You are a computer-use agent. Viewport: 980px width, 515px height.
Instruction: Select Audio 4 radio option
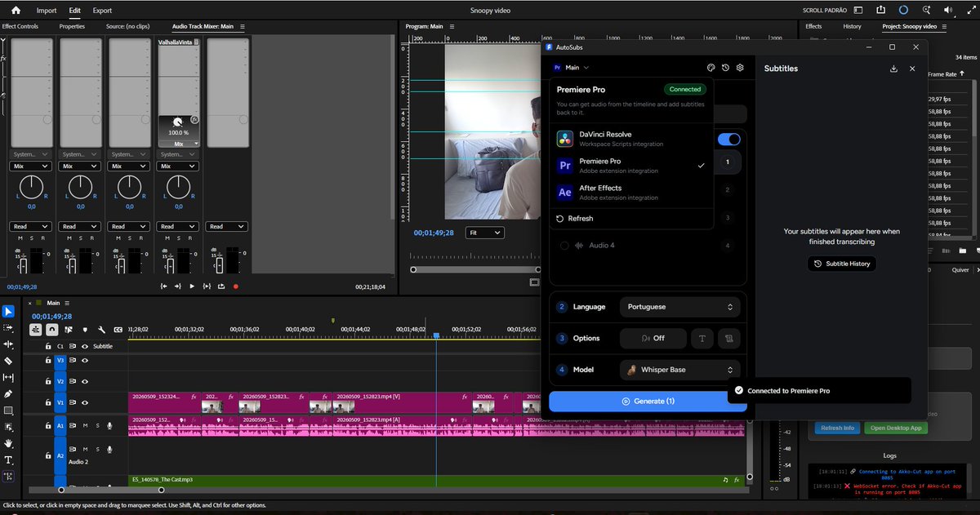[x=564, y=246]
